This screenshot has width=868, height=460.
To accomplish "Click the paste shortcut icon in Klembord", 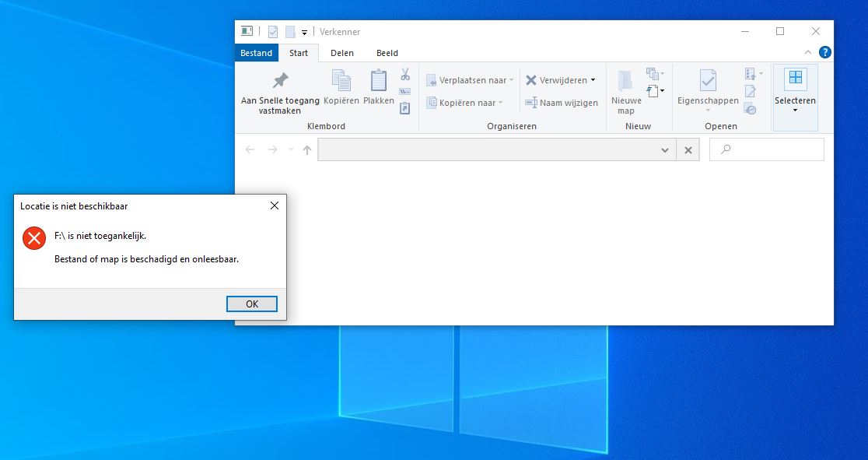I will [405, 109].
